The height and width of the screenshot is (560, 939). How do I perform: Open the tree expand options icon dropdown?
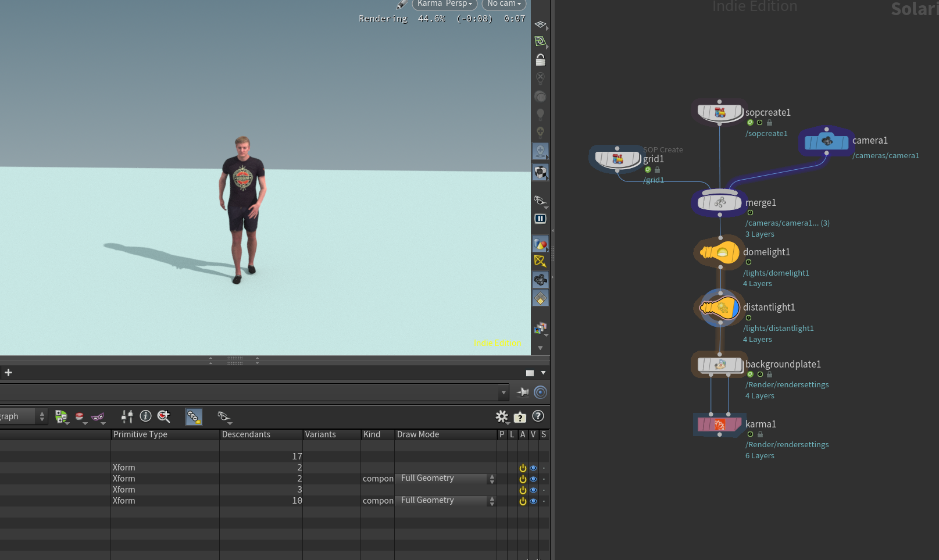[x=61, y=416]
